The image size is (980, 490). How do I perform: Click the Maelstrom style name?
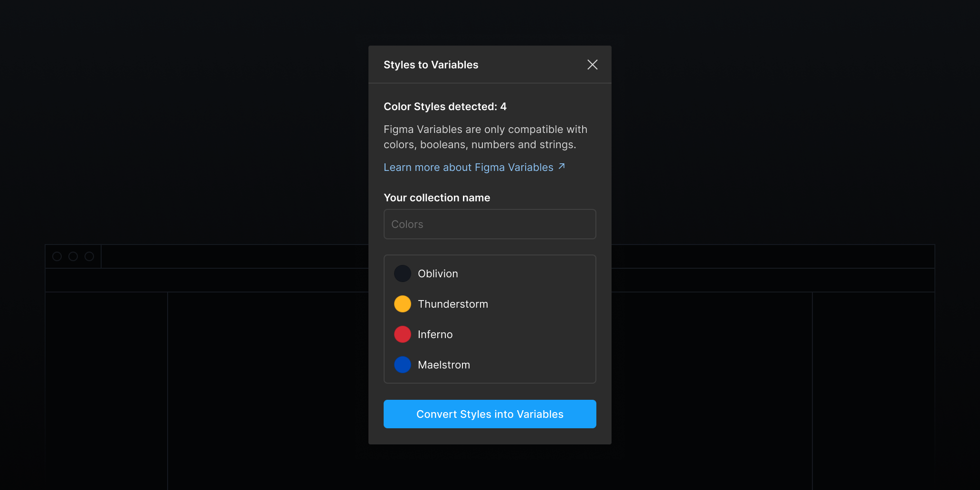[443, 365]
